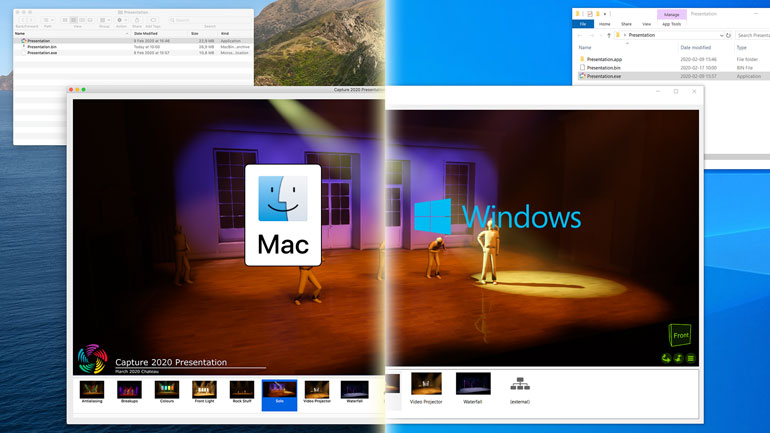The height and width of the screenshot is (433, 770).
Task: Select the Colours scene thumbnail
Action: [x=167, y=392]
